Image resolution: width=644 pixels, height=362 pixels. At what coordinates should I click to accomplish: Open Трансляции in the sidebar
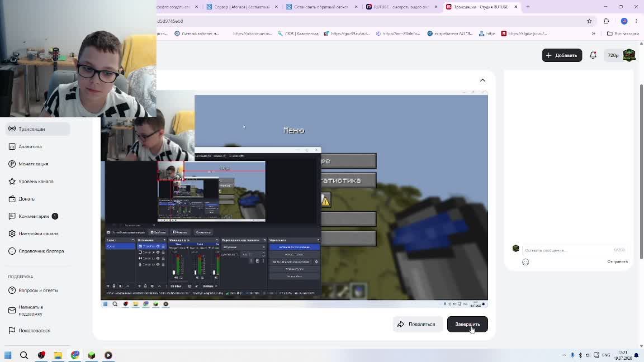[38, 129]
